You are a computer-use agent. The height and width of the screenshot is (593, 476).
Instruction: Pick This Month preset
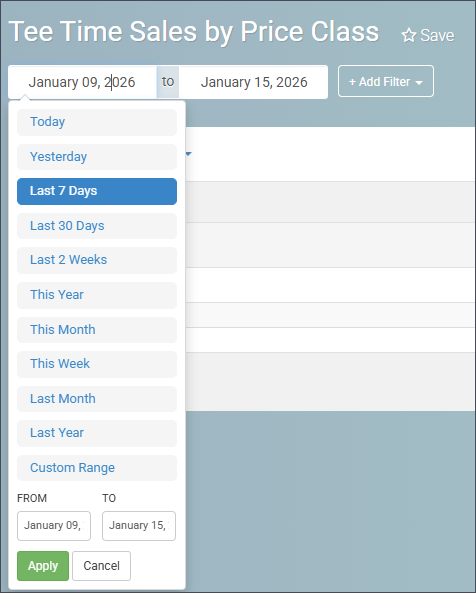97,330
